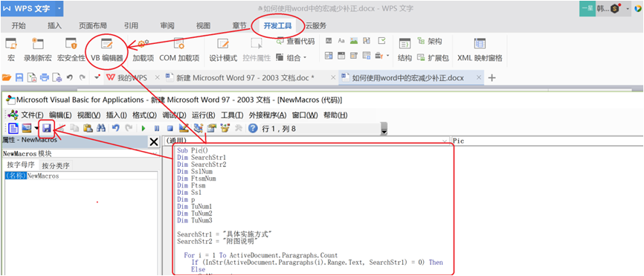
Task: Save document via WPS quick access icon
Action: point(19,77)
